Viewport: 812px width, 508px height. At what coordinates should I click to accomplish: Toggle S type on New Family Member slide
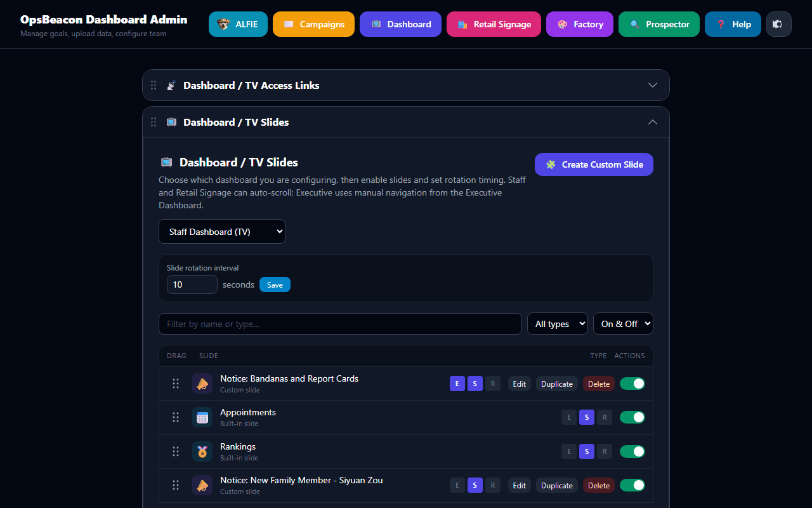[475, 485]
